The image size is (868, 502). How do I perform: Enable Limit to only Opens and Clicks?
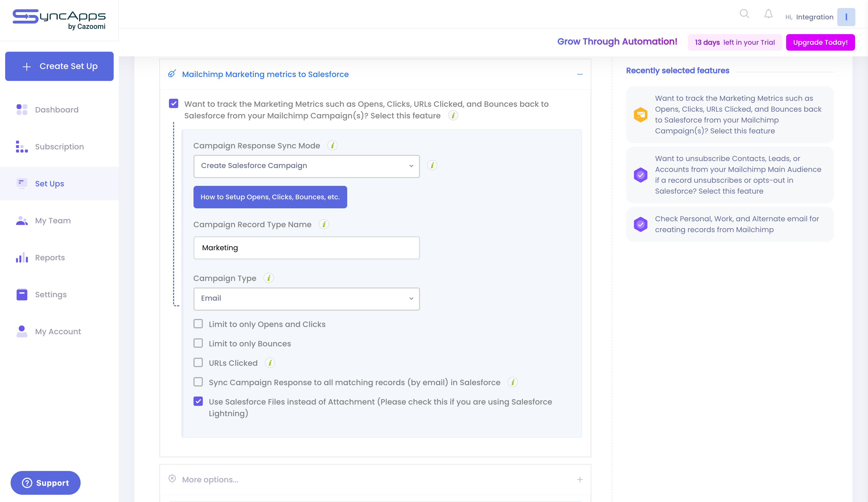pos(198,324)
